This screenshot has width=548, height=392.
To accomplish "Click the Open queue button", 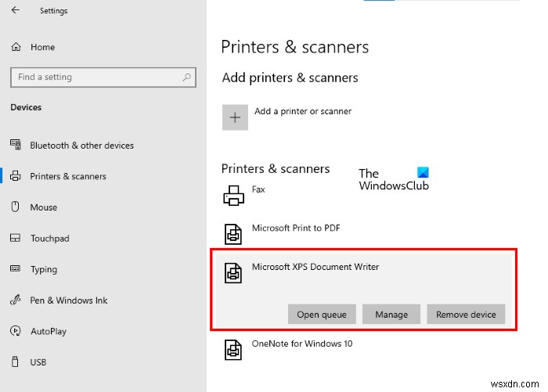I will (322, 314).
